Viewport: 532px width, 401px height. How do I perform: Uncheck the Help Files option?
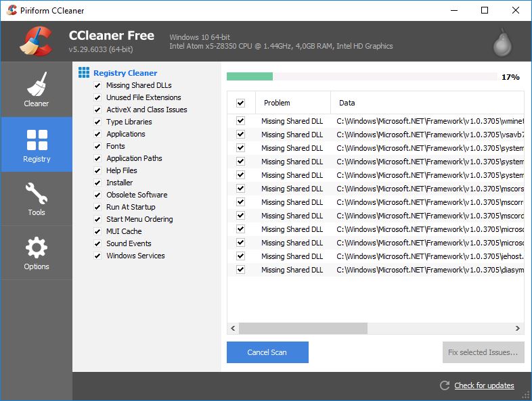click(97, 171)
